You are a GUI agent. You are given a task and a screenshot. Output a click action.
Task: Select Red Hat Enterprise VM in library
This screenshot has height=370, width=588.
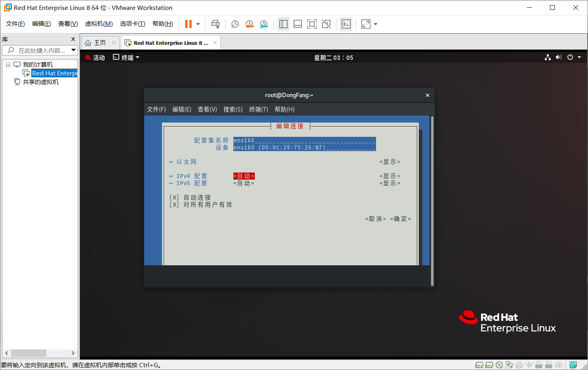coord(54,73)
